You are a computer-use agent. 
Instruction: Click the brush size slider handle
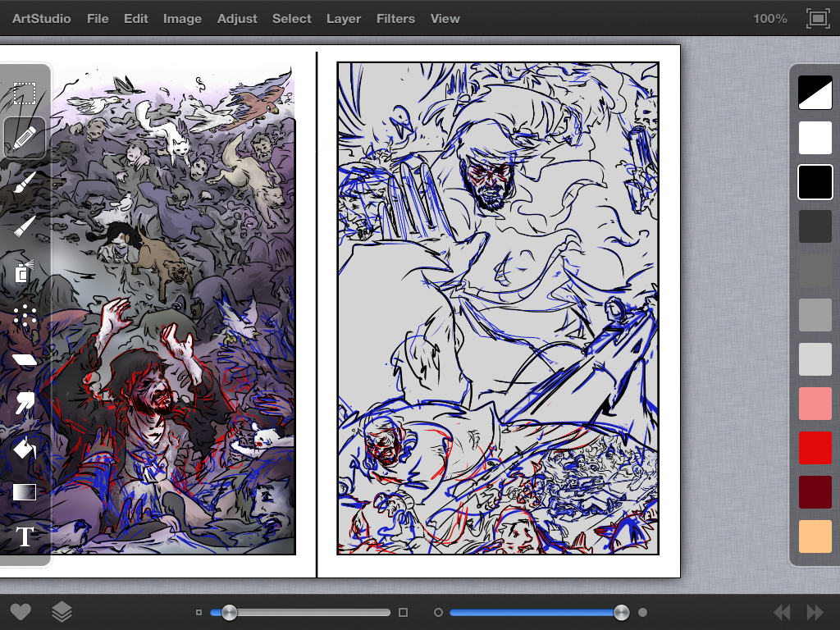click(230, 612)
